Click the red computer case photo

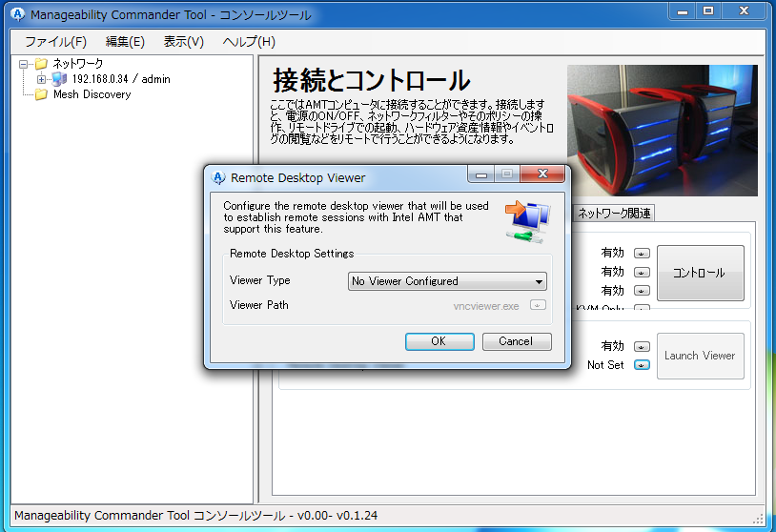[x=663, y=131]
